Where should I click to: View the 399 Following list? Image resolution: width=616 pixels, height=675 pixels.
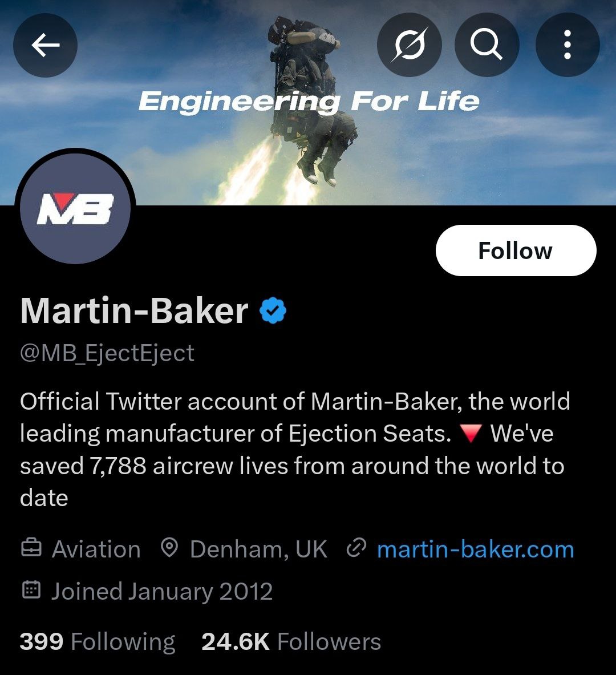pyautogui.click(x=97, y=642)
